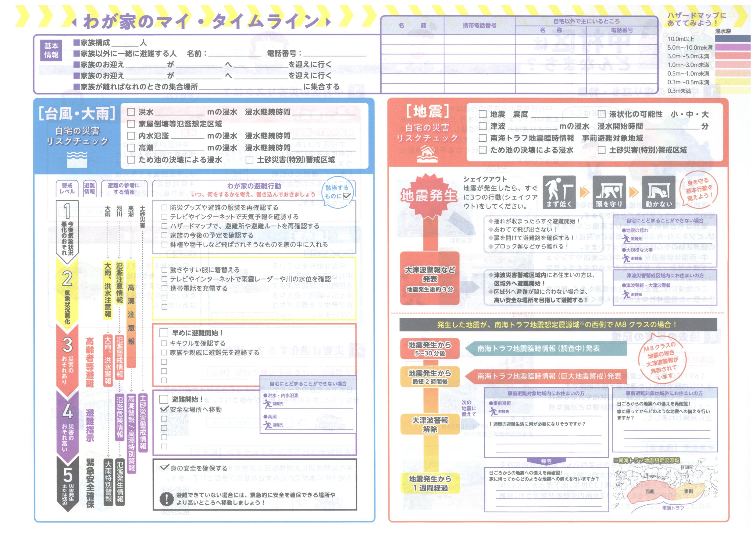Click the warning level 1 arrow
Viewport: 756px width, 534px height.
67,232
